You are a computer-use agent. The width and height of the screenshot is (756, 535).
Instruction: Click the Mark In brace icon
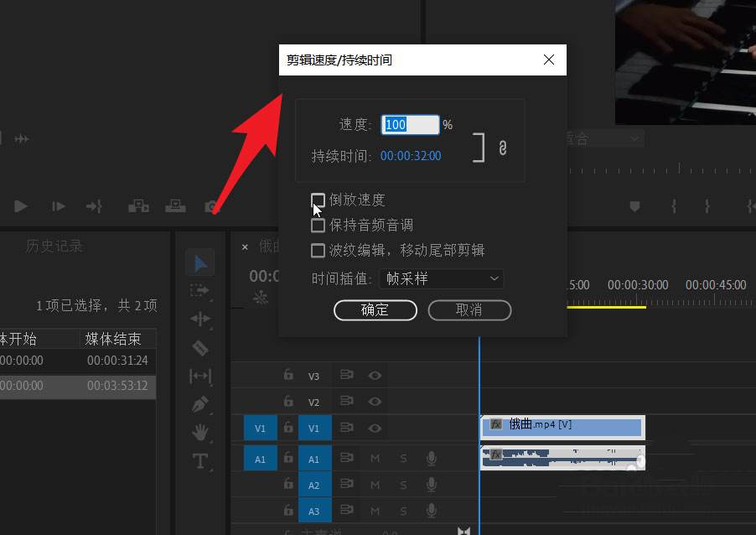(x=674, y=206)
